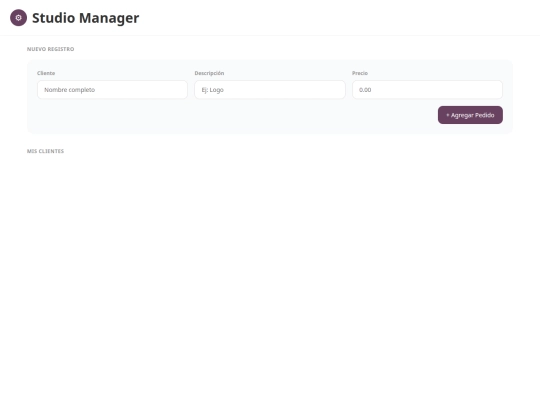Click the purple gear logo icon
The height and width of the screenshot is (405, 540).
(18, 18)
